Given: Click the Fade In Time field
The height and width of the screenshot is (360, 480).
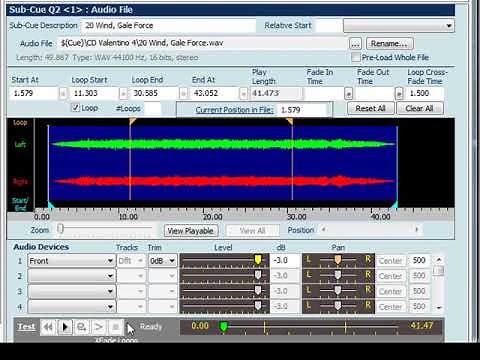Looking at the screenshot, I should (324, 94).
